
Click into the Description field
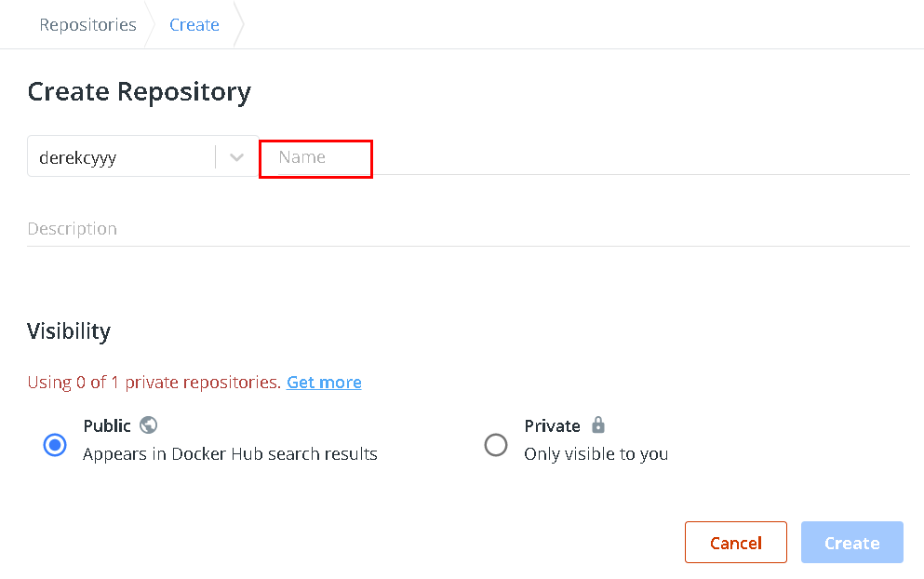465,229
